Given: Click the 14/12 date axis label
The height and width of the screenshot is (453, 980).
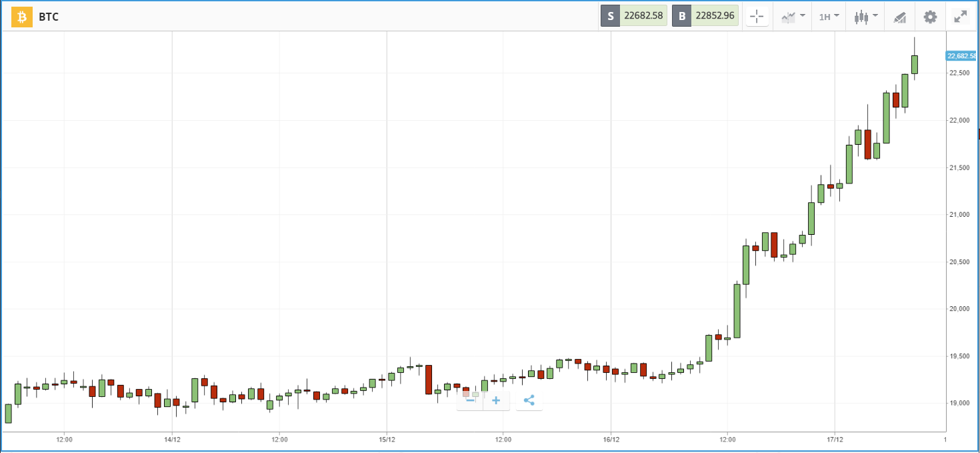Looking at the screenshot, I should [172, 440].
